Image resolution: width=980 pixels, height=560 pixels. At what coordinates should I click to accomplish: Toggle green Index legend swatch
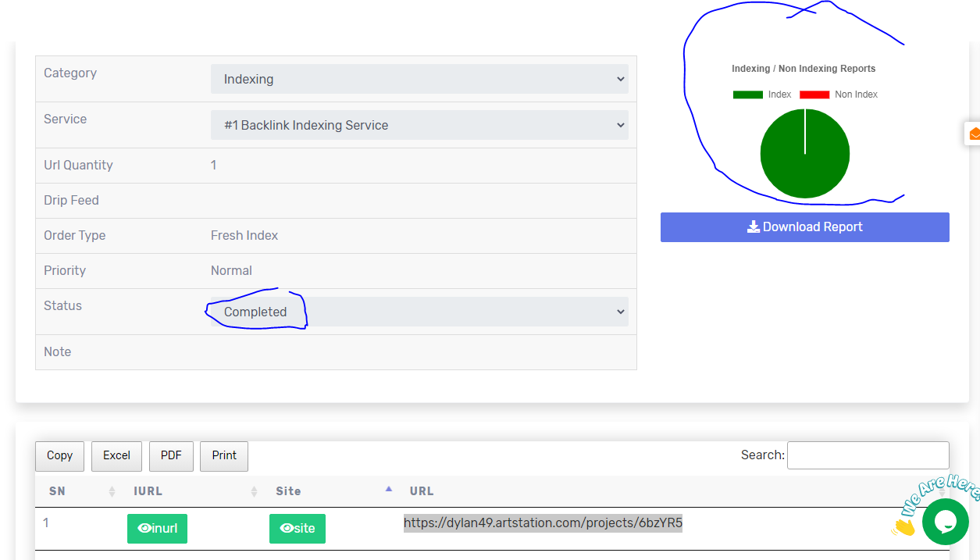[x=747, y=95]
